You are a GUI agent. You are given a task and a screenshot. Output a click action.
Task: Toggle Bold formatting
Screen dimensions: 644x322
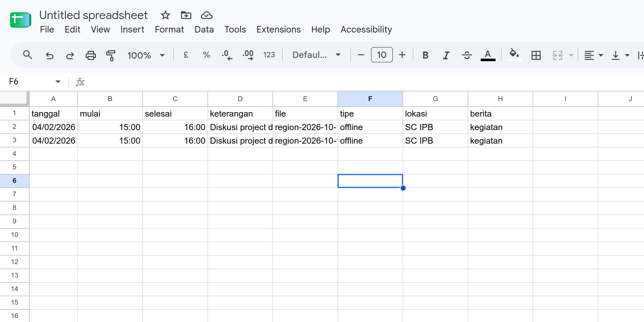point(425,55)
